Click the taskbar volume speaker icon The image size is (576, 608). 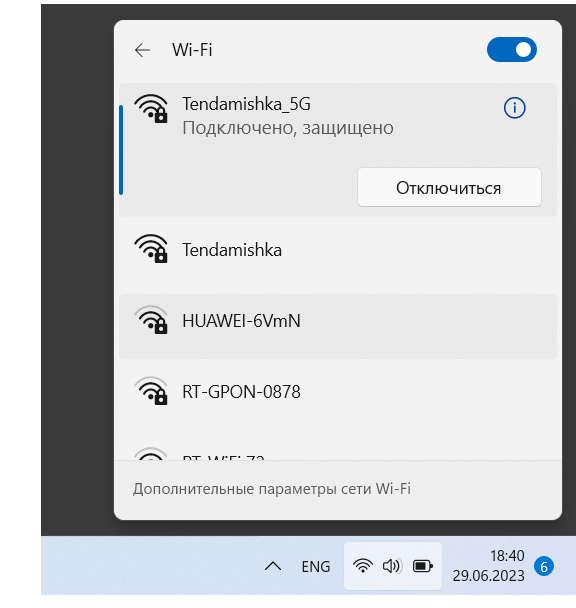coord(392,567)
